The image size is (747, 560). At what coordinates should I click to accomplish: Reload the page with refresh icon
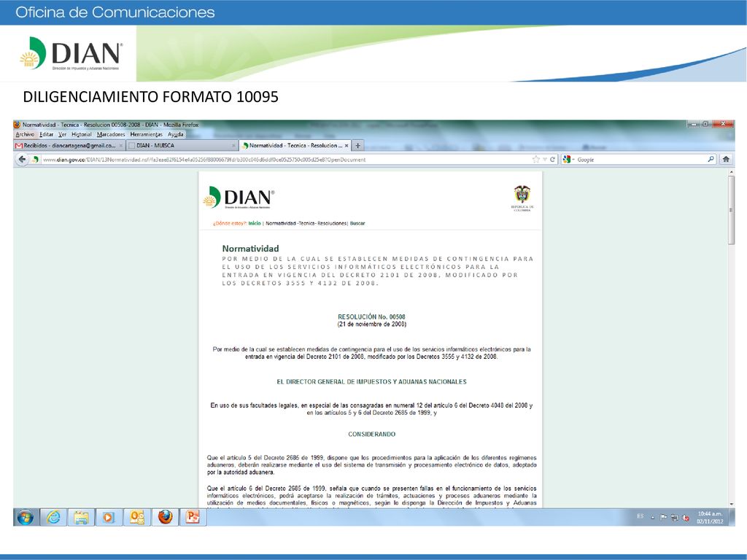click(553, 160)
